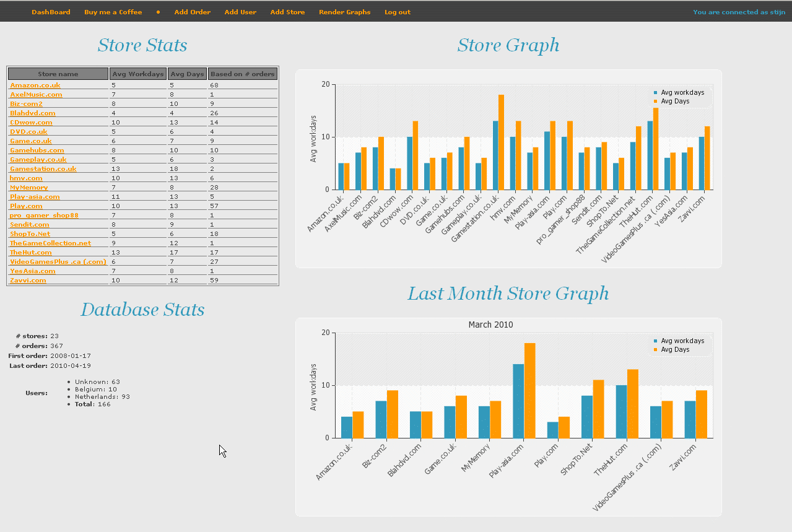Click the Game.co.uk link in the stats table
Screen dimensions: 792x532
[x=30, y=141]
